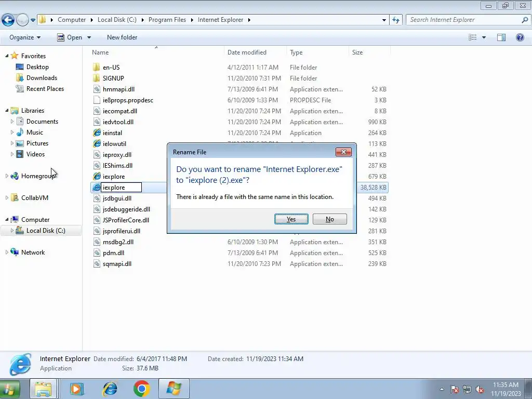Select the Videos library icon
This screenshot has width=532, height=399.
(20, 154)
